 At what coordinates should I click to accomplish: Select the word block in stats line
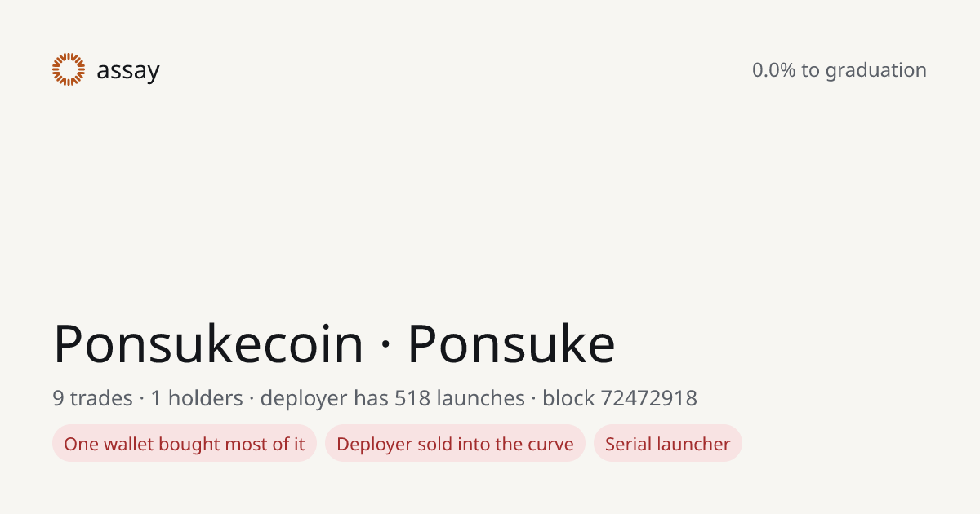point(568,398)
